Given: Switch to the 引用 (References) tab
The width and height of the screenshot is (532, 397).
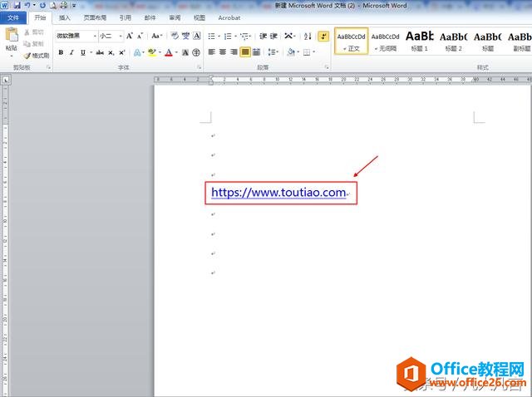Looking at the screenshot, I should click(126, 17).
